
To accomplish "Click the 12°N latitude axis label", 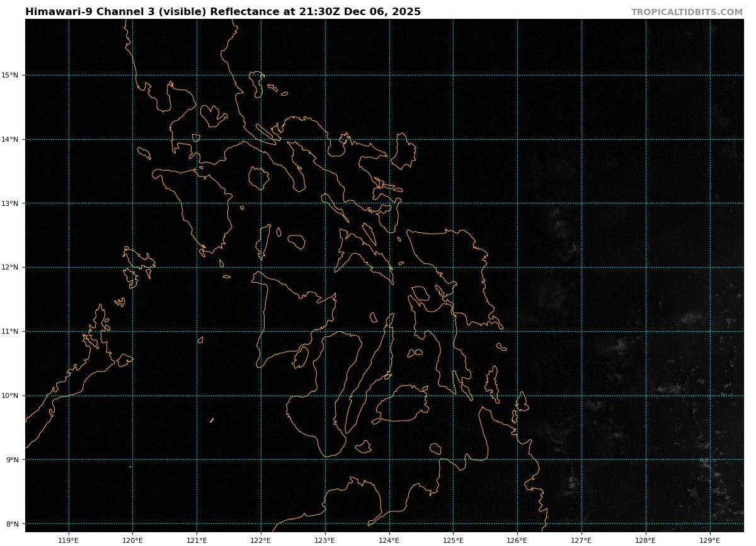I will [10, 267].
